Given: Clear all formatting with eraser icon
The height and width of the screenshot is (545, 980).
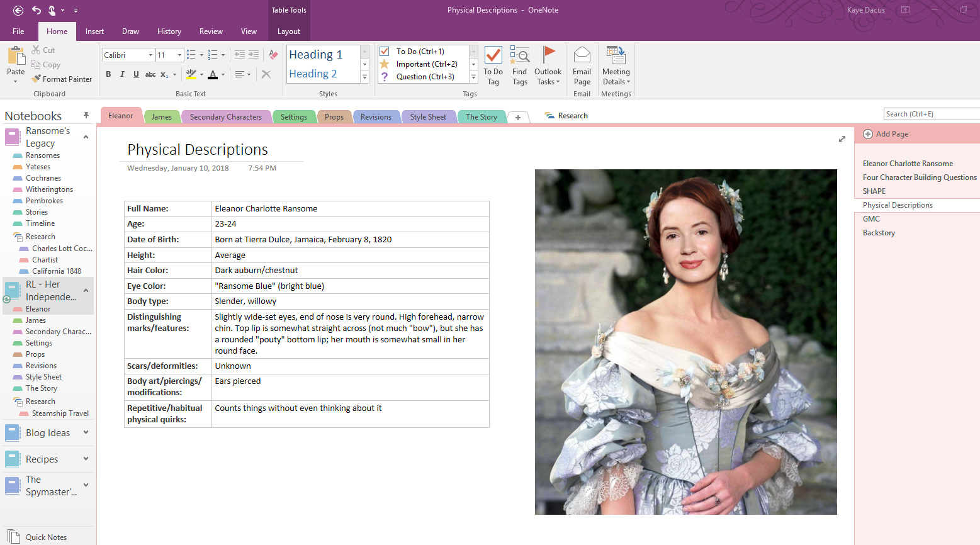Looking at the screenshot, I should click(x=273, y=55).
